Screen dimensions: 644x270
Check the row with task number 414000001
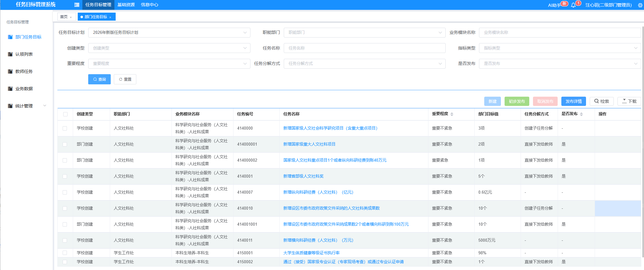[65, 144]
